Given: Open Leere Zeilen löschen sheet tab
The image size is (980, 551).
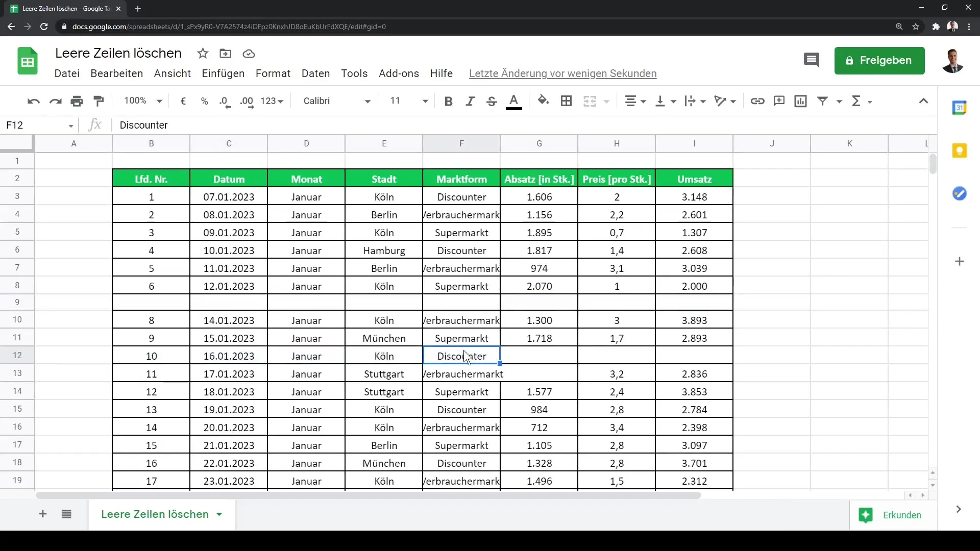Looking at the screenshot, I should (x=161, y=514).
